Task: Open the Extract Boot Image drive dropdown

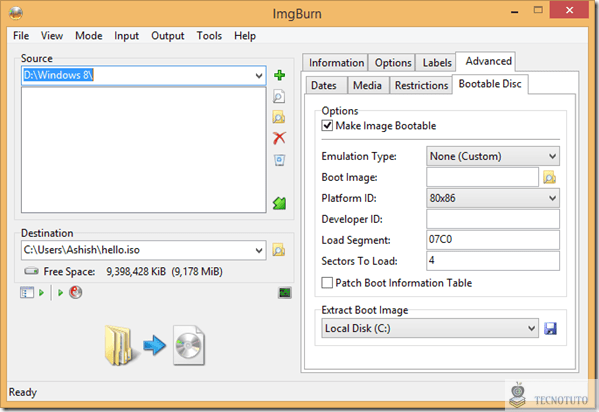Action: point(430,328)
